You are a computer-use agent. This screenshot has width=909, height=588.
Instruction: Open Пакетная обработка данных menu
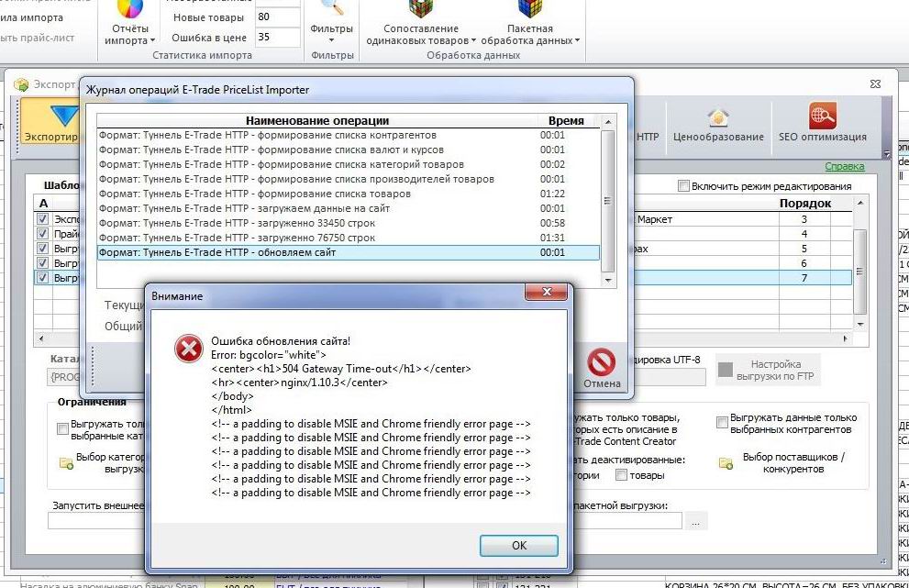click(530, 34)
